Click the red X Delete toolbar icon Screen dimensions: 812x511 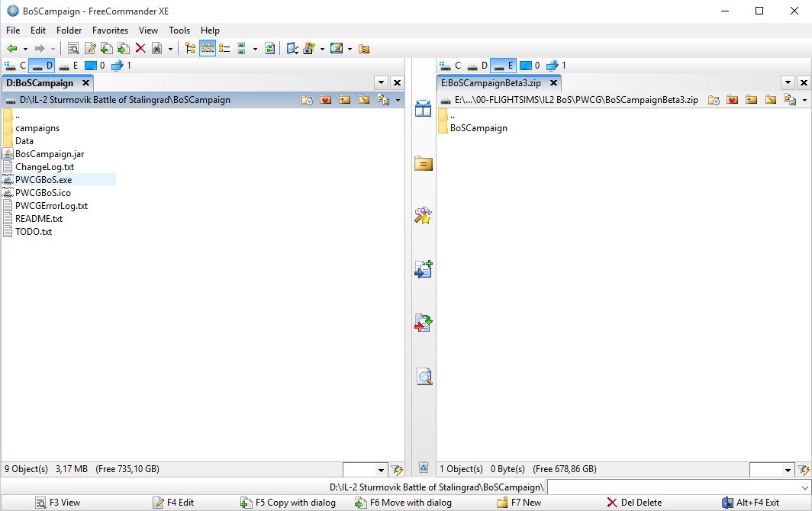pyautogui.click(x=140, y=49)
